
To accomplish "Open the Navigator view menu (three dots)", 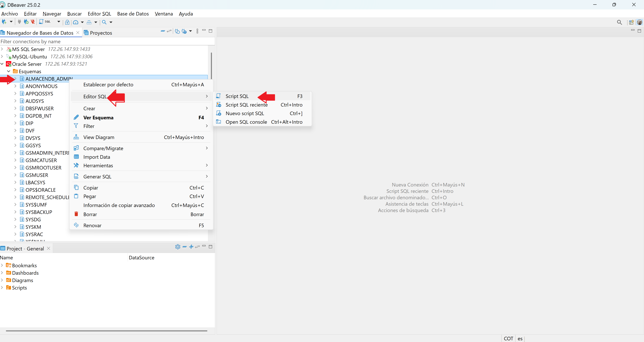I will [197, 31].
